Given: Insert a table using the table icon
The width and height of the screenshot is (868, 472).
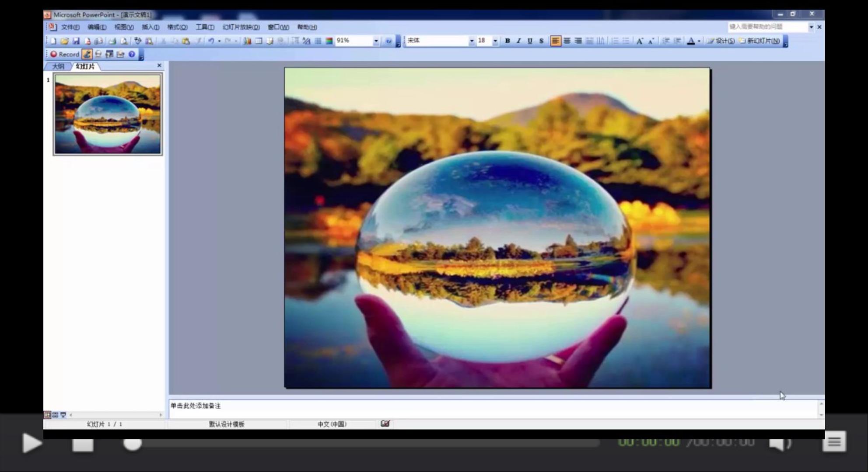Looking at the screenshot, I should pos(259,41).
